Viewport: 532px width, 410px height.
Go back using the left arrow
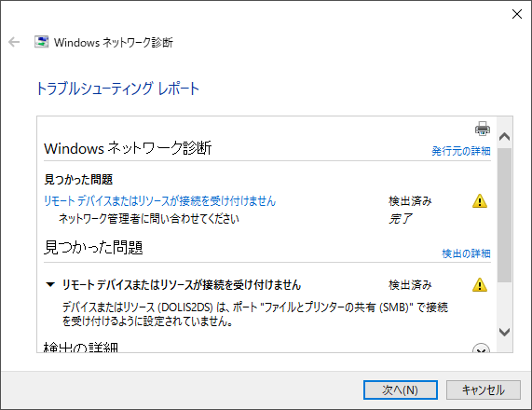click(x=14, y=42)
